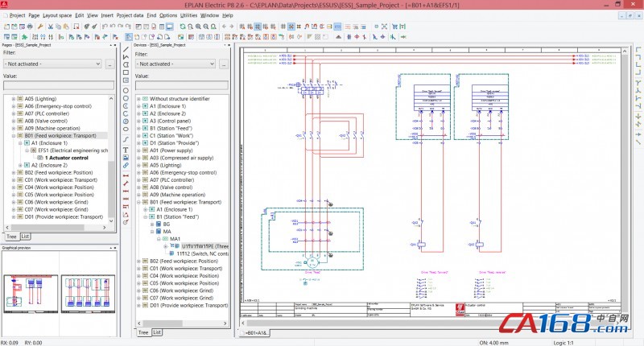Screen dimensions: 644x346
Task: Select the Polyline drawing tool
Action: [x=126, y=57]
